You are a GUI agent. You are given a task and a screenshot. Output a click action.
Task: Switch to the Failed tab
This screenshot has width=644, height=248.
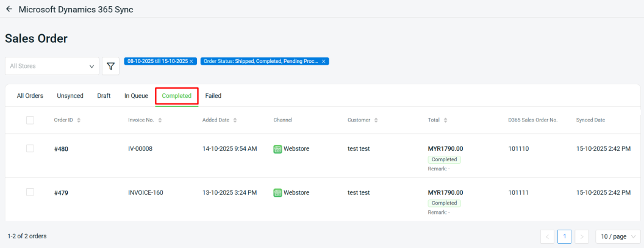coord(213,96)
